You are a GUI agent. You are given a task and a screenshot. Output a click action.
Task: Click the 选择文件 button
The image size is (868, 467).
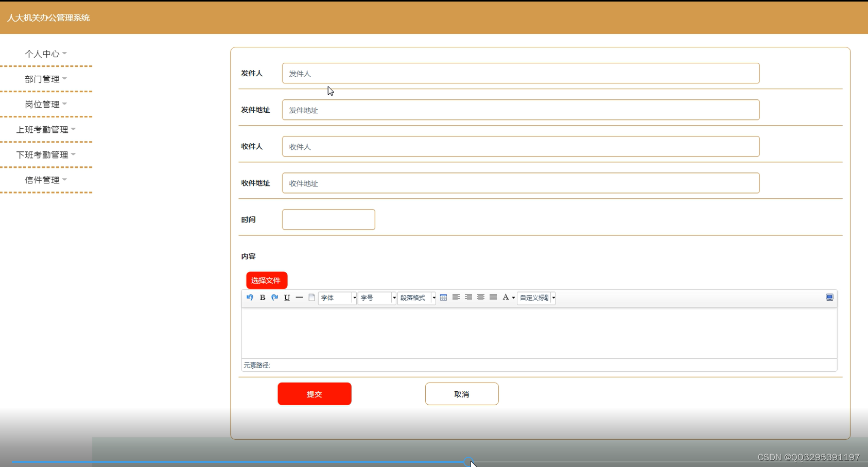pyautogui.click(x=267, y=281)
